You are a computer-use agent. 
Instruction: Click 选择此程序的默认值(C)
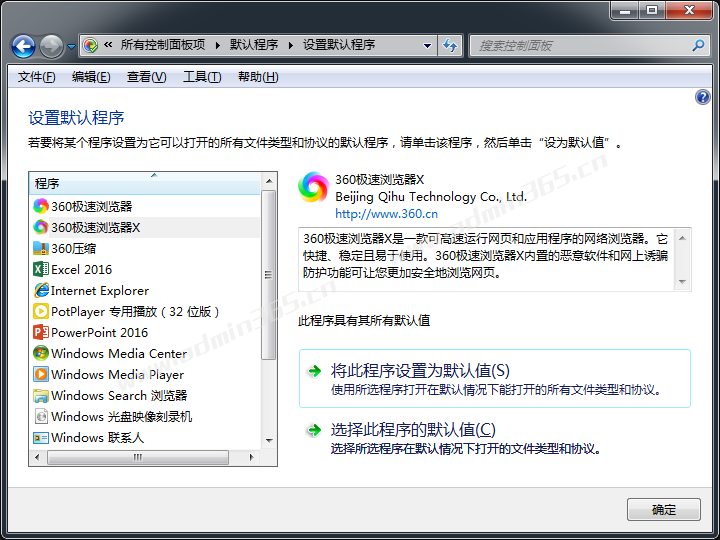point(413,430)
